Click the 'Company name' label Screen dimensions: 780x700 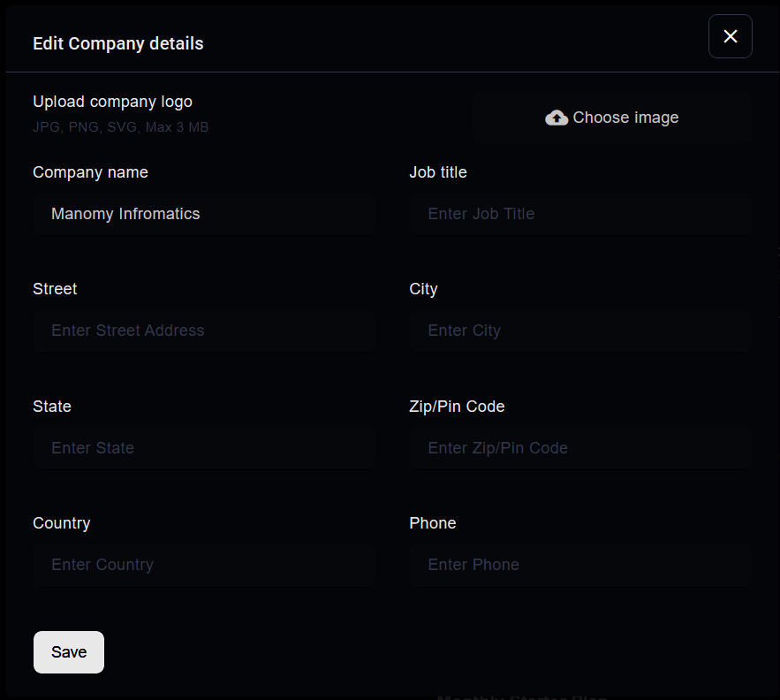(x=90, y=172)
